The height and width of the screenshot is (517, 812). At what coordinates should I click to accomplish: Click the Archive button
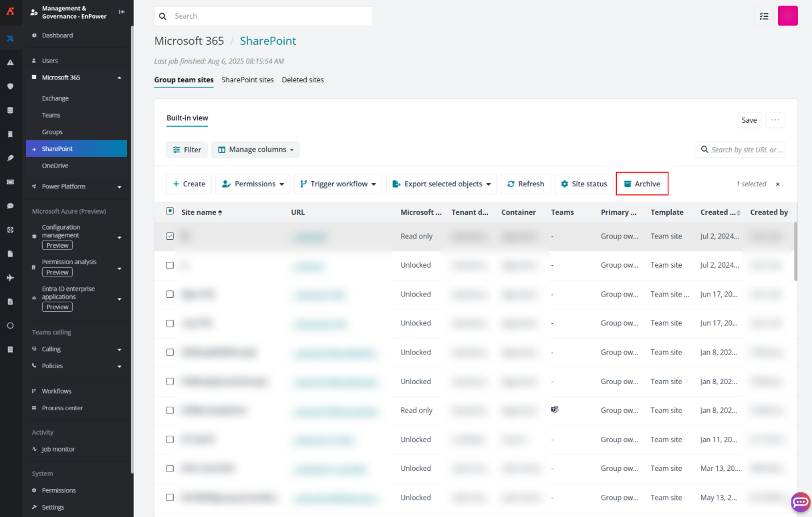point(642,184)
